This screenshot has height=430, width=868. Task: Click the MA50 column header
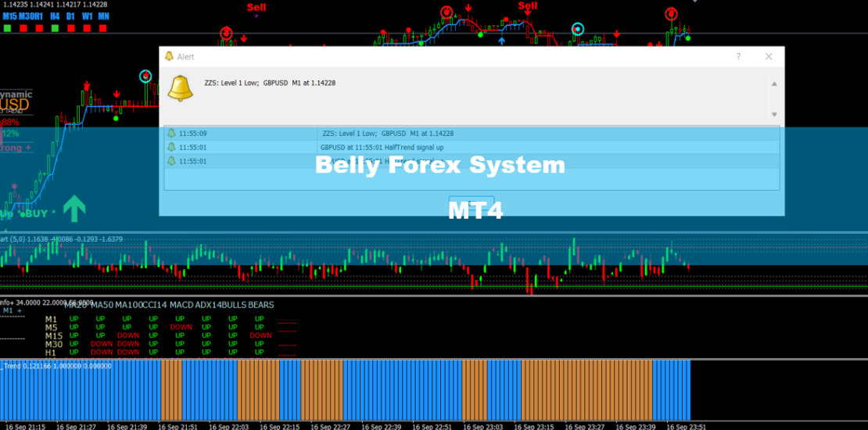(x=102, y=304)
